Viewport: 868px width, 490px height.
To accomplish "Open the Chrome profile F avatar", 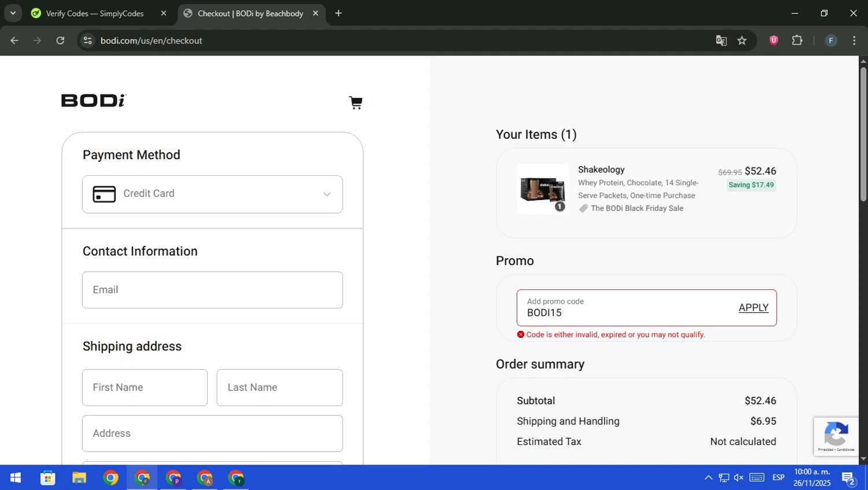I will click(831, 40).
